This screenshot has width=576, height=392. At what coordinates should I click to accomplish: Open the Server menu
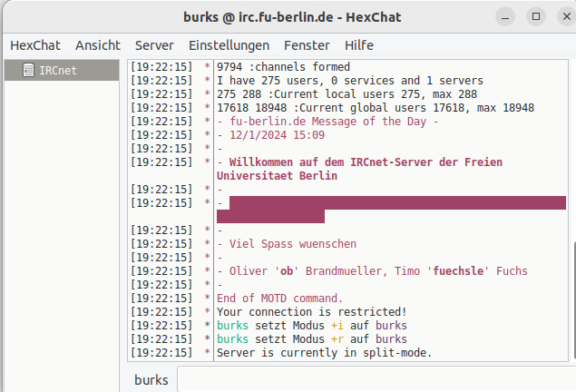click(154, 44)
